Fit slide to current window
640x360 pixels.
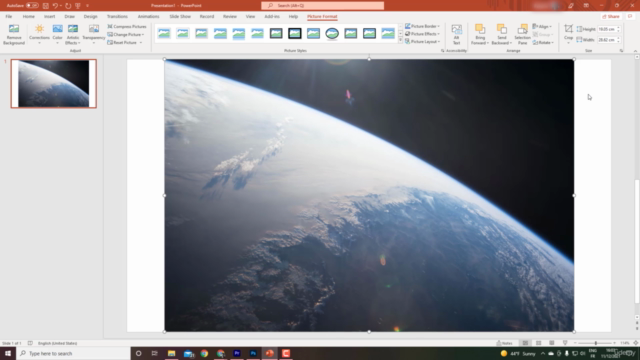point(636,343)
